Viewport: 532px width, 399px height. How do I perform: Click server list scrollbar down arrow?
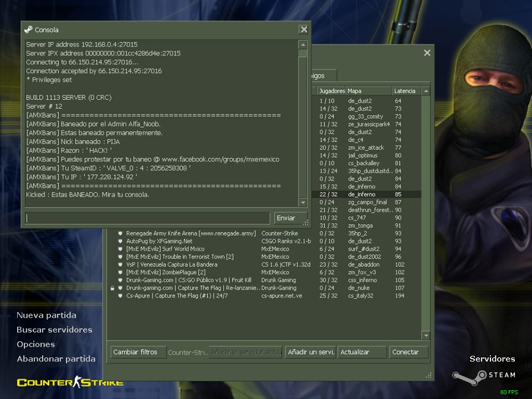pyautogui.click(x=426, y=336)
